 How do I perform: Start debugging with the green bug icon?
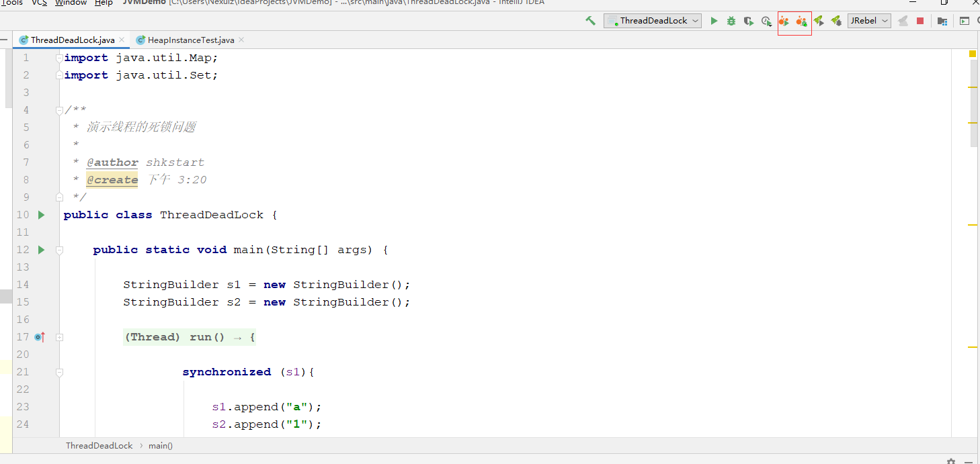731,21
